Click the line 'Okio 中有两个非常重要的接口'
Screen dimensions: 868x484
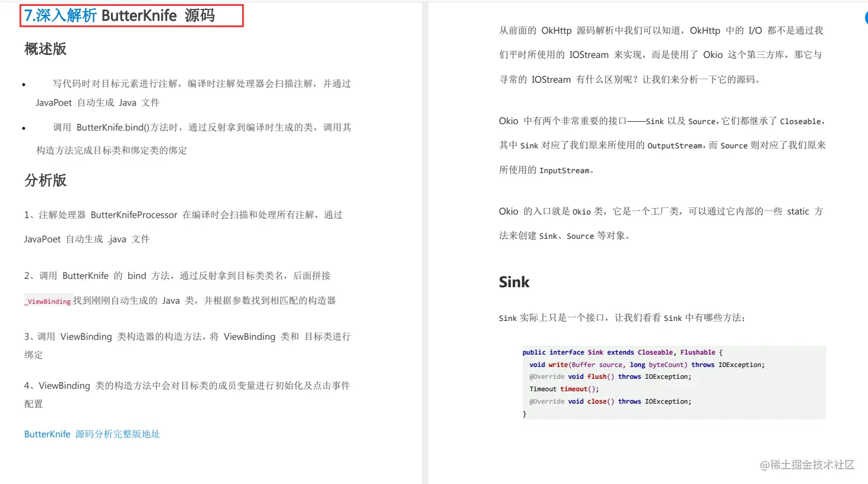[x=662, y=121]
